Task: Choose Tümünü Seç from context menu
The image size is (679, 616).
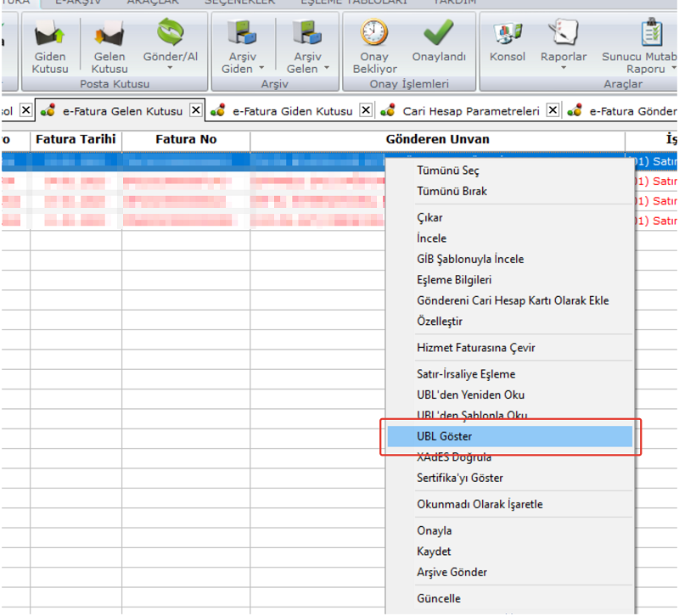Action: click(510, 171)
